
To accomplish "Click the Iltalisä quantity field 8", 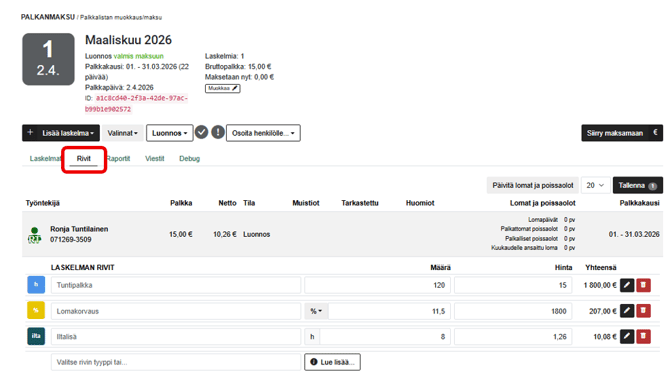I will [x=385, y=337].
